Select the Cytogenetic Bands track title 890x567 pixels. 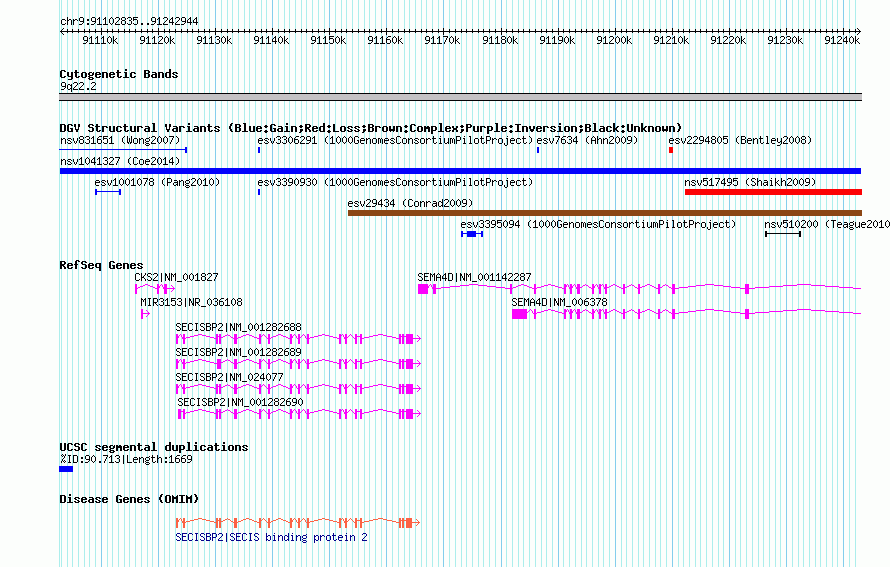119,74
